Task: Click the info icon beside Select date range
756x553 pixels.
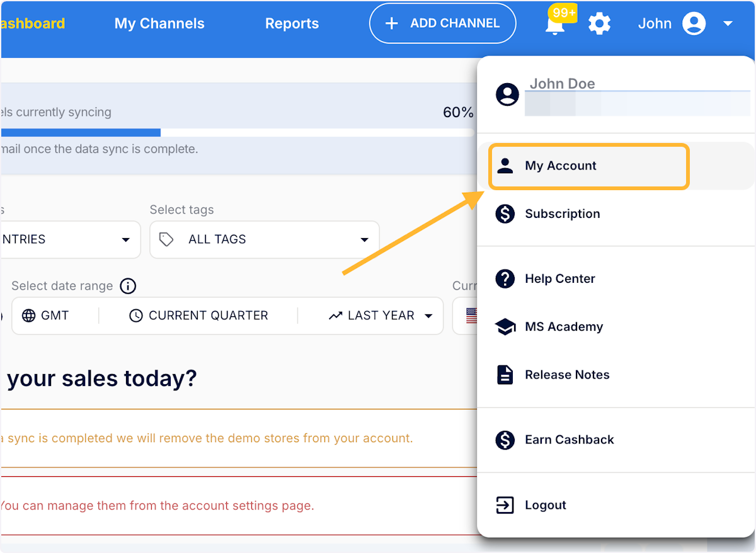Action: pyautogui.click(x=128, y=286)
